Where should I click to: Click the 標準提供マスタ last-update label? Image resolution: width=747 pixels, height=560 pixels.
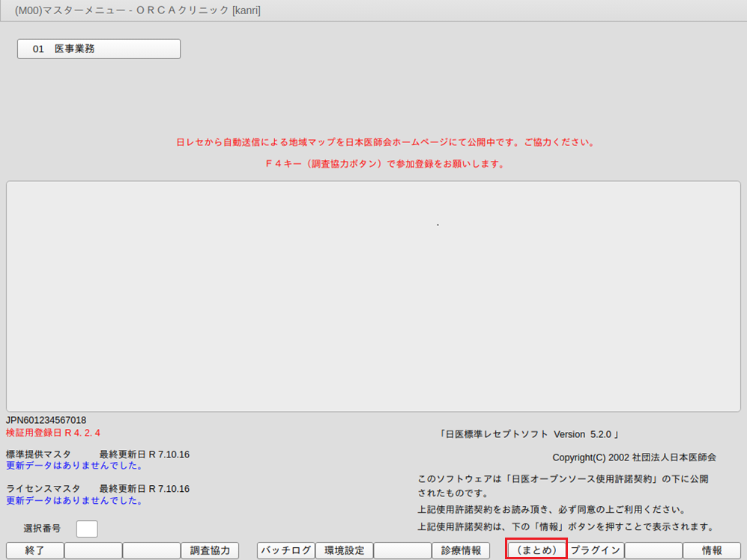(97, 454)
